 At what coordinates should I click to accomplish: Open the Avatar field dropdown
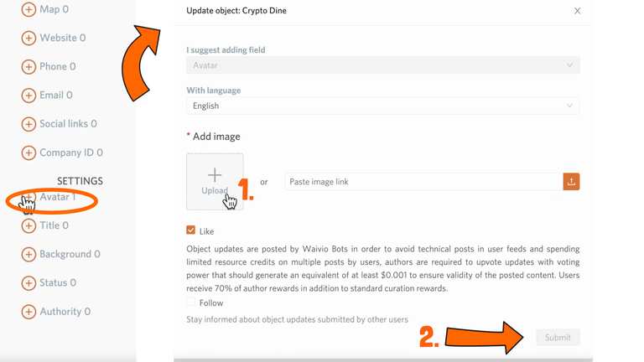coord(382,65)
